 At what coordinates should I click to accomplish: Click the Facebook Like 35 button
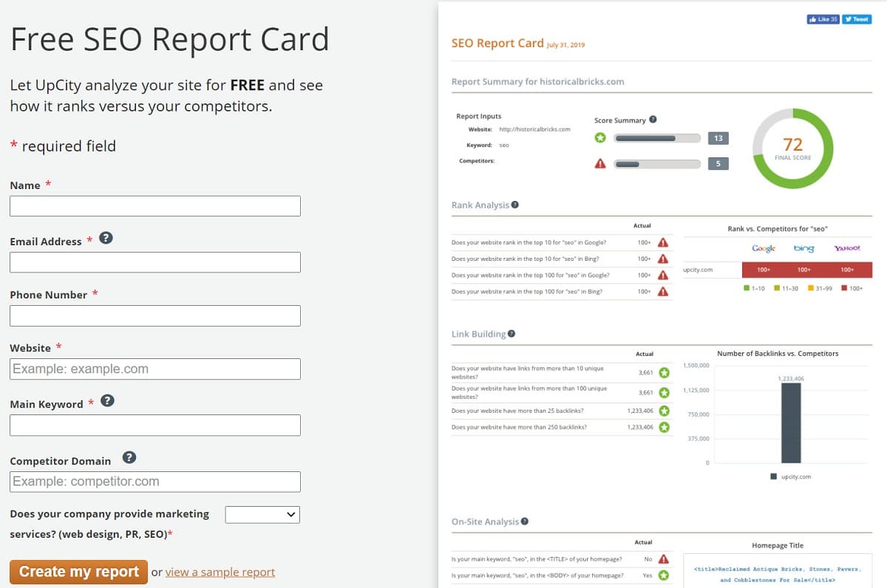coord(823,19)
